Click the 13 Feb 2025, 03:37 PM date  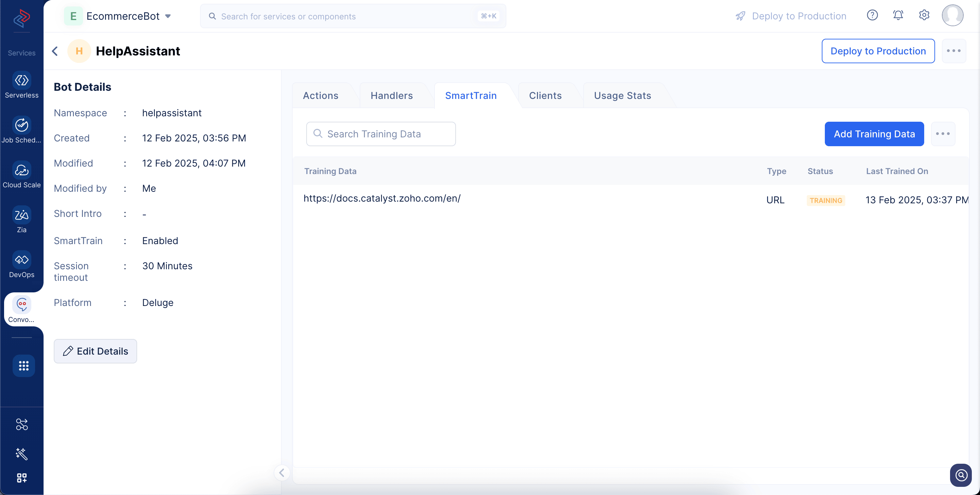pyautogui.click(x=917, y=200)
